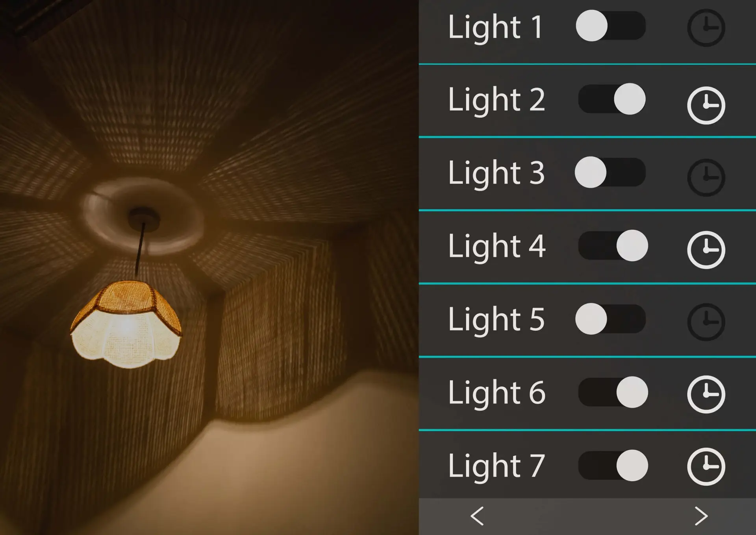This screenshot has height=535, width=756.
Task: Switch off Light 4
Action: coord(613,245)
